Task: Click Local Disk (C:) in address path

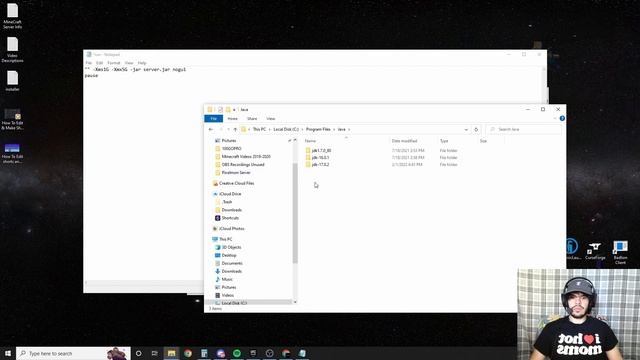Action: pos(286,129)
